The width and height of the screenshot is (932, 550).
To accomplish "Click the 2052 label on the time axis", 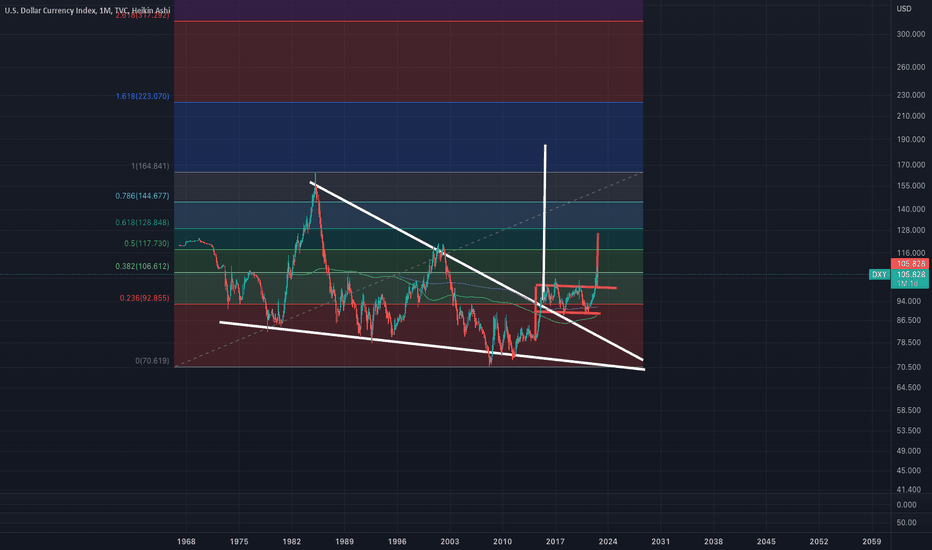I will 818,542.
